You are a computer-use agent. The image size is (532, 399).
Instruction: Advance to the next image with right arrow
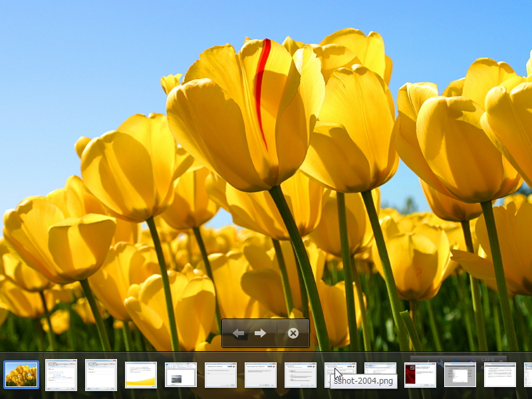click(260, 333)
